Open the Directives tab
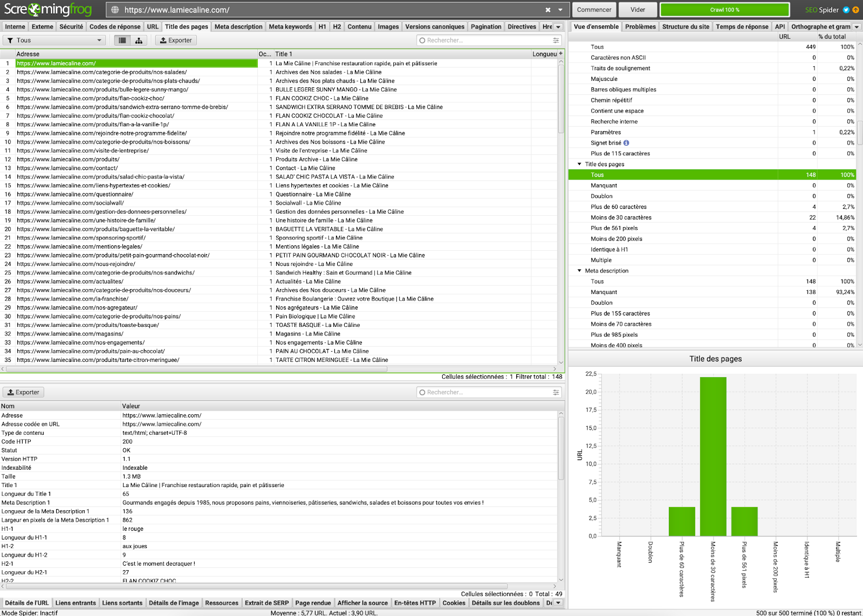Screen dimensions: 863x616 (x=522, y=27)
